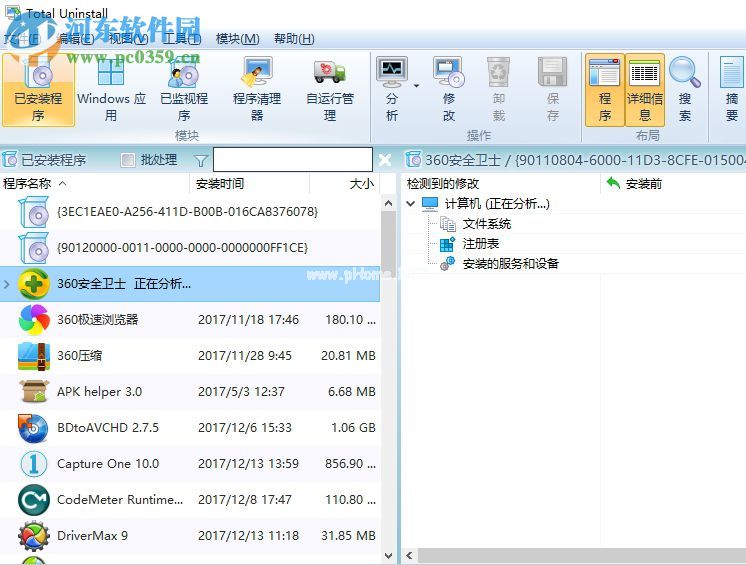Screen dimensions: 746x565
Task: Open the 自运行管理 startup manager
Action: click(x=330, y=89)
